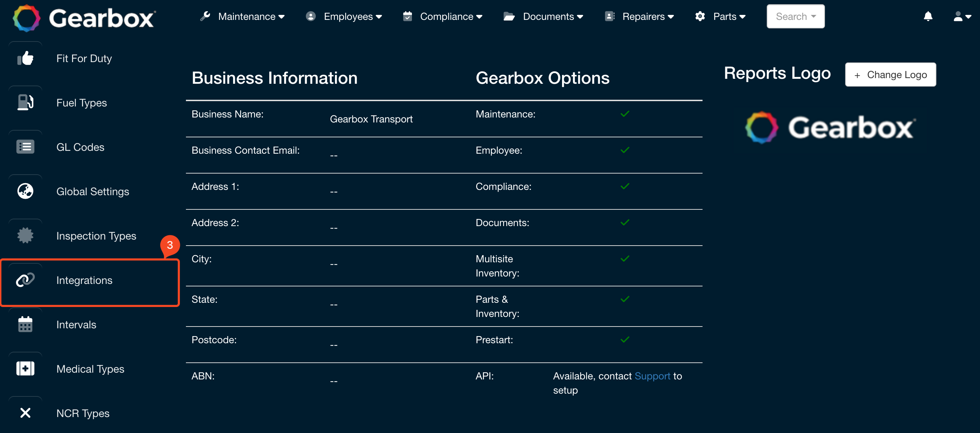Click the cog icon beside Parts
This screenshot has width=980, height=433.
pyautogui.click(x=700, y=16)
